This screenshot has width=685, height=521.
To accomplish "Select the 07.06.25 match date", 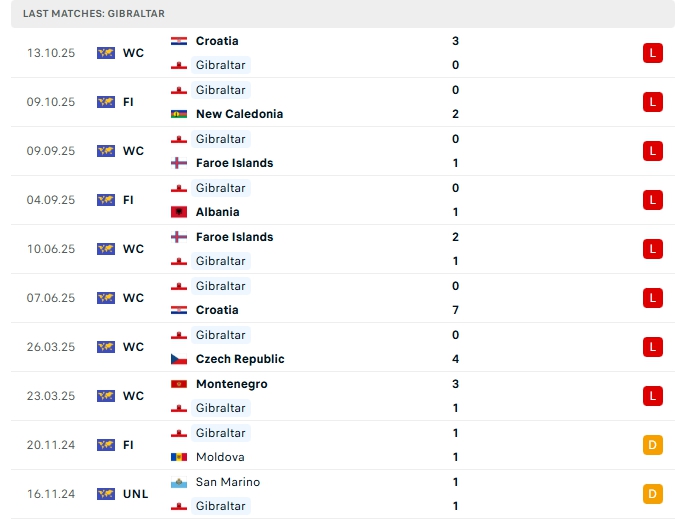I will pos(51,298).
